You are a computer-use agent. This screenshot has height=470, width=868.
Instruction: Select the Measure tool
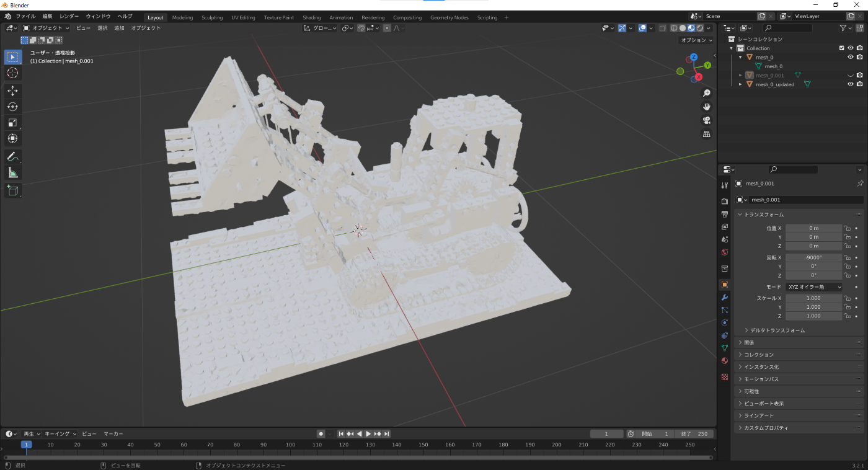(x=12, y=172)
